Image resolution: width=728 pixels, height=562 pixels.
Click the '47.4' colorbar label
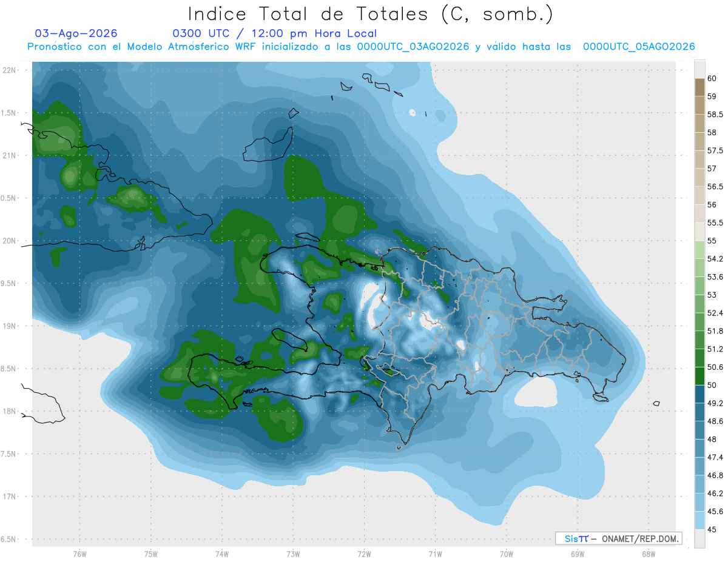[715, 457]
